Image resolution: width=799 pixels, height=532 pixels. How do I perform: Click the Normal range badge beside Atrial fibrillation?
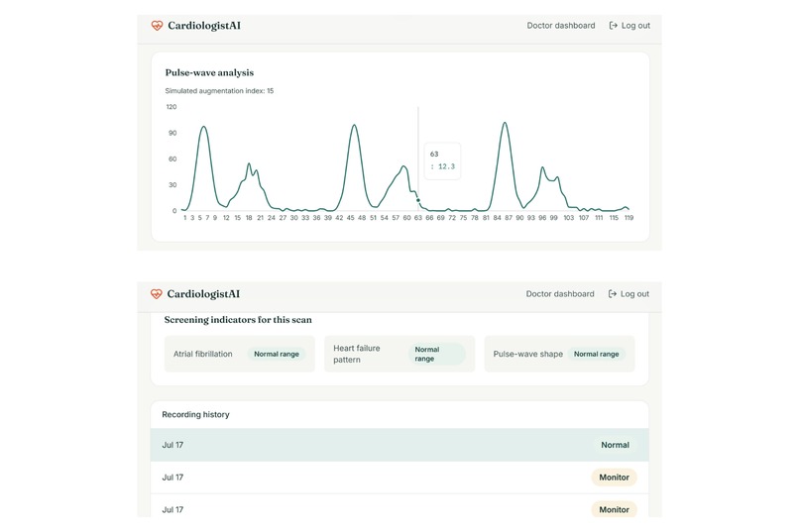277,354
